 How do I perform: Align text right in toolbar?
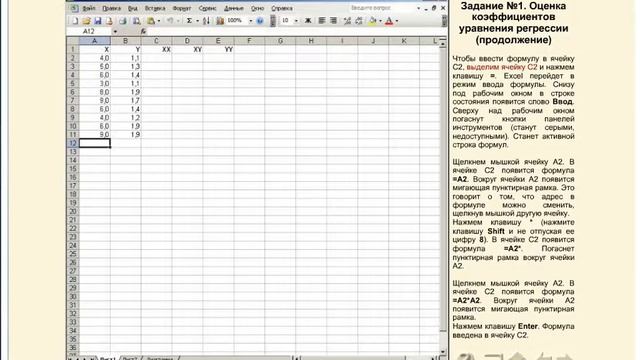[333, 21]
